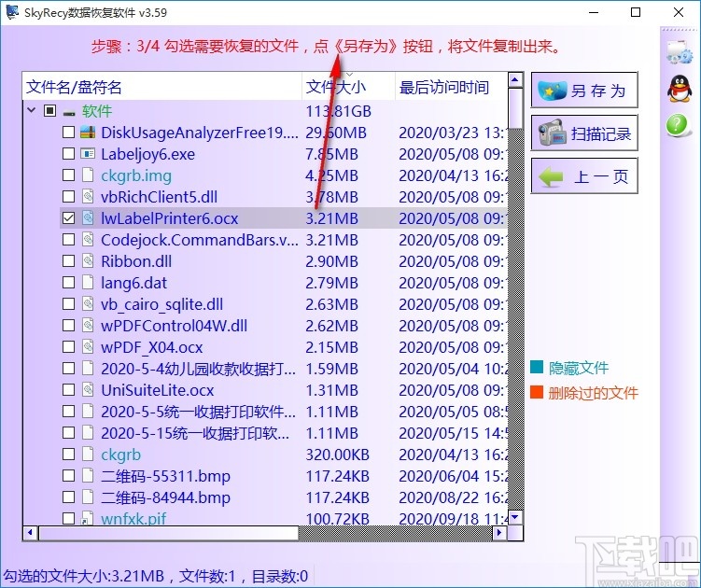Sort by 文件名/盘符名 column header
Image resolution: width=701 pixels, height=588 pixels.
(161, 87)
